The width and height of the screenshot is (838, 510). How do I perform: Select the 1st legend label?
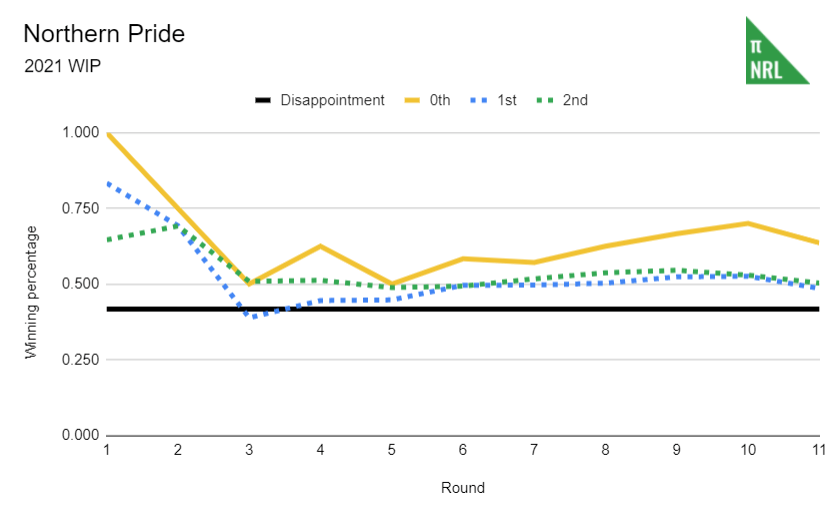point(506,100)
